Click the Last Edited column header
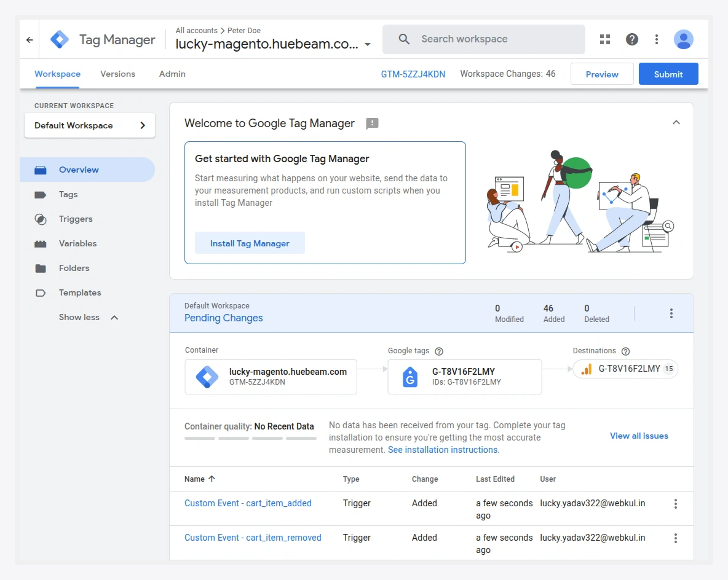The image size is (728, 580). (x=495, y=479)
